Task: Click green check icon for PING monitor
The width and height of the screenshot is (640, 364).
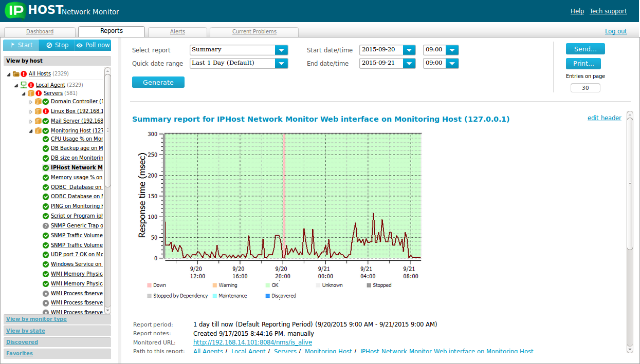Action: [x=46, y=206]
